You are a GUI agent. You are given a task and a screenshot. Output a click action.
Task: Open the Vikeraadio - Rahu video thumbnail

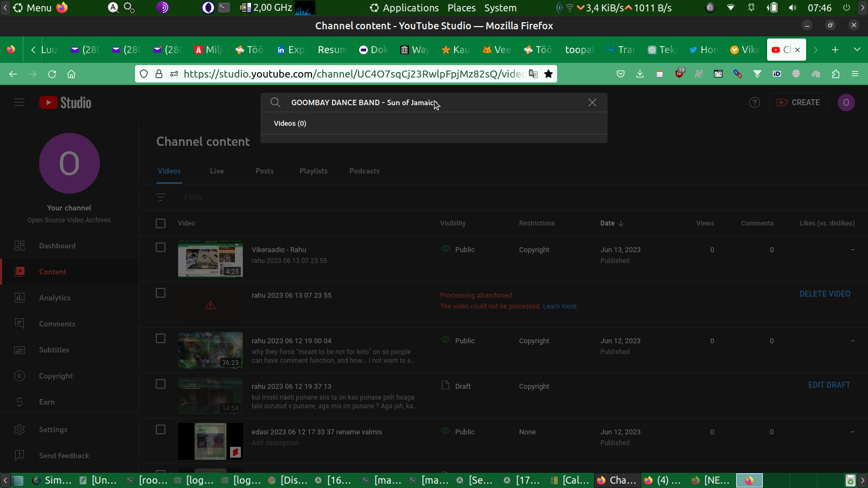tap(210, 259)
